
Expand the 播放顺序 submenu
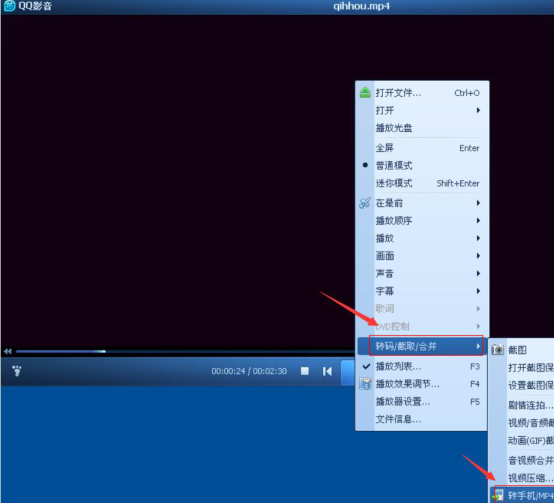[x=423, y=220]
